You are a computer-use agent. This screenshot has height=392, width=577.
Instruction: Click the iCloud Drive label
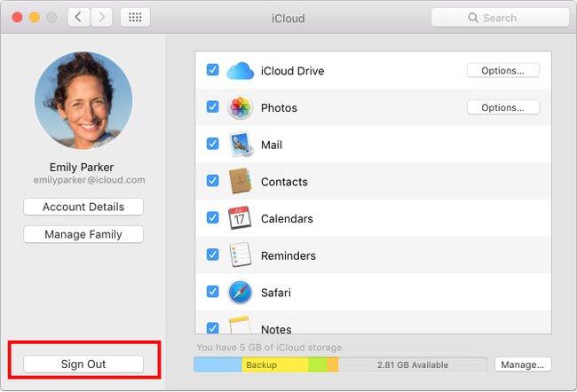tap(293, 71)
